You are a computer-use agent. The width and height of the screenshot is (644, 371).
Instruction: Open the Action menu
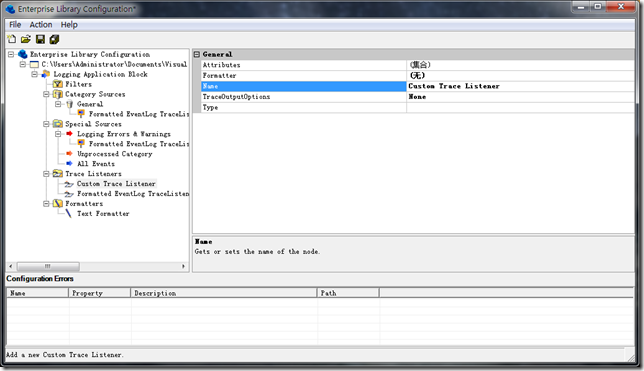(41, 25)
